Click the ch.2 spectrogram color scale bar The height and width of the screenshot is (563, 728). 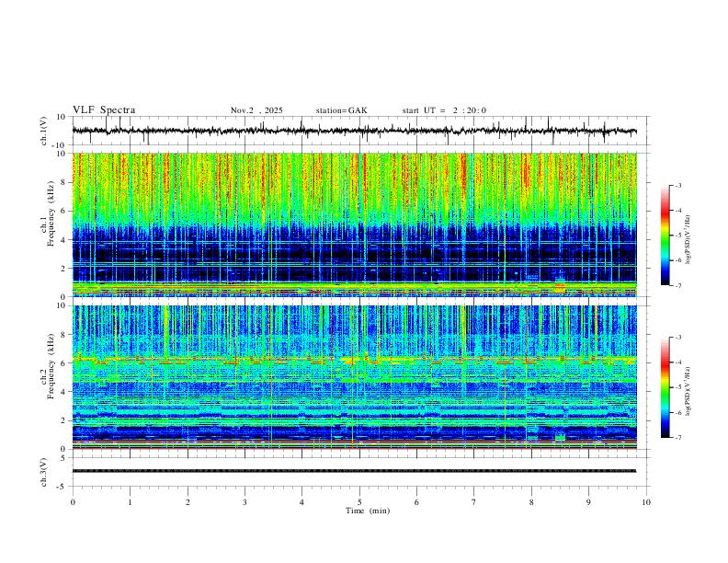coord(665,387)
